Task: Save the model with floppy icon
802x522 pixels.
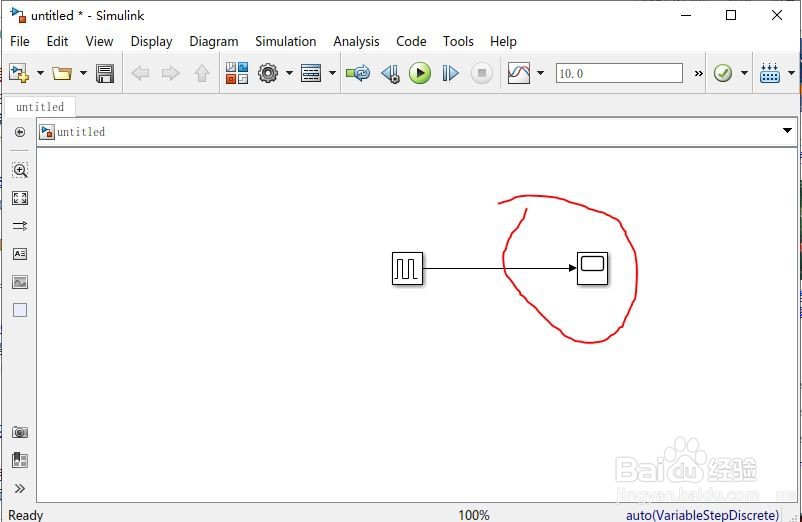Action: point(105,73)
